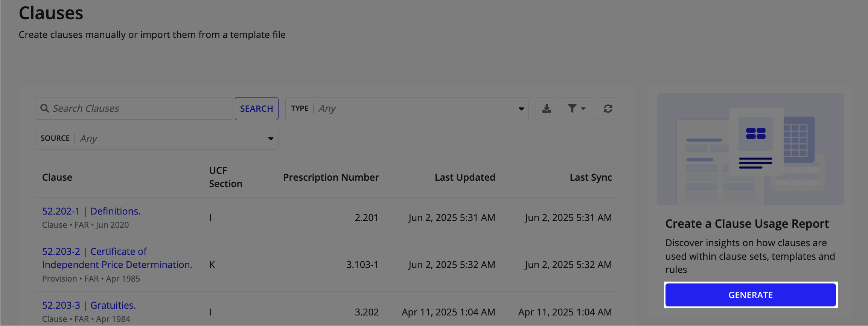Click prescription number 2.201
Image resolution: width=868 pixels, height=326 pixels.
click(x=366, y=218)
